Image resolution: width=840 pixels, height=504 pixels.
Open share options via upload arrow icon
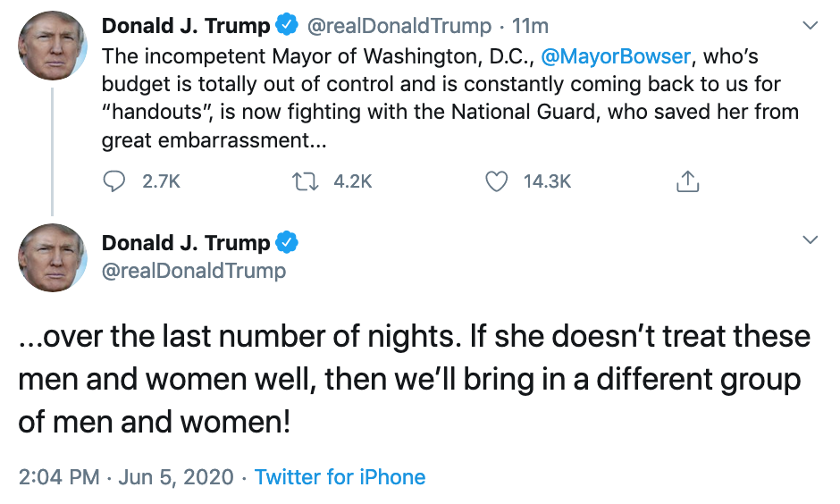click(688, 181)
